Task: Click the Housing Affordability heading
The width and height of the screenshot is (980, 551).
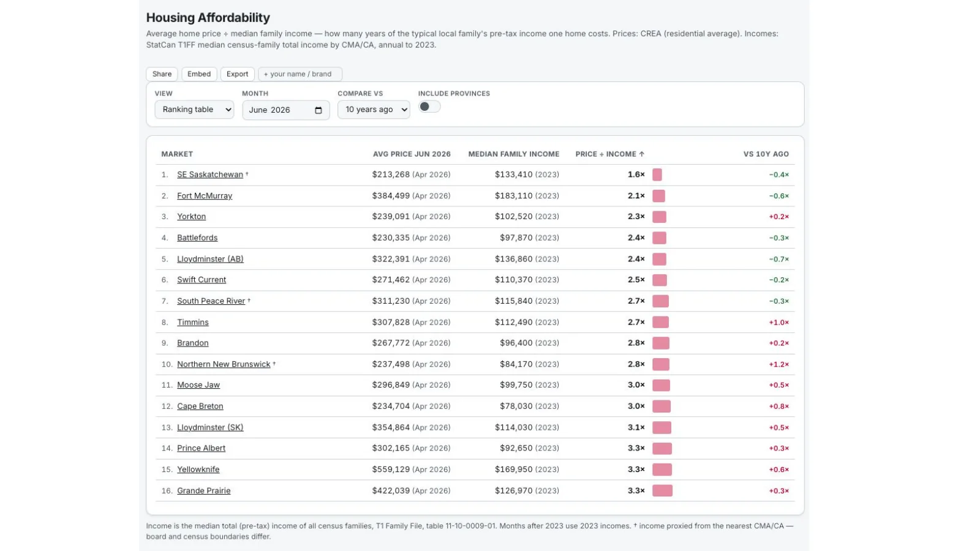Action: 208,18
